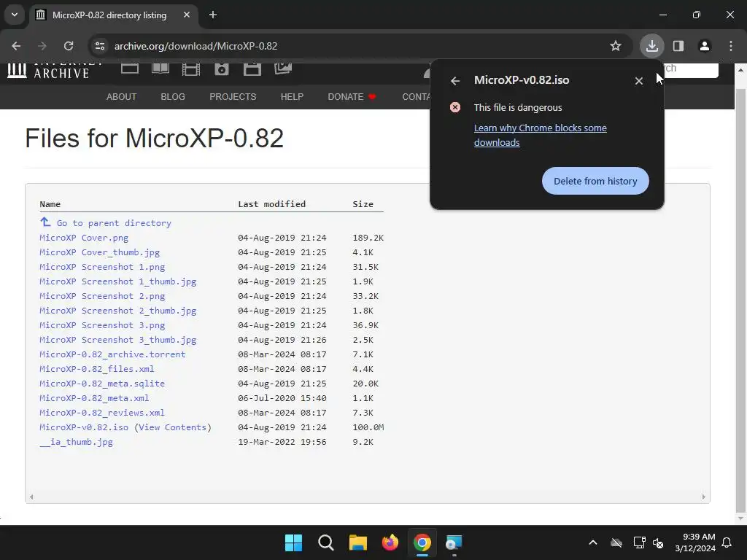Open Learn why Chrome blocks some downloads link
Viewport: 747px width, 560px height.
(x=541, y=135)
